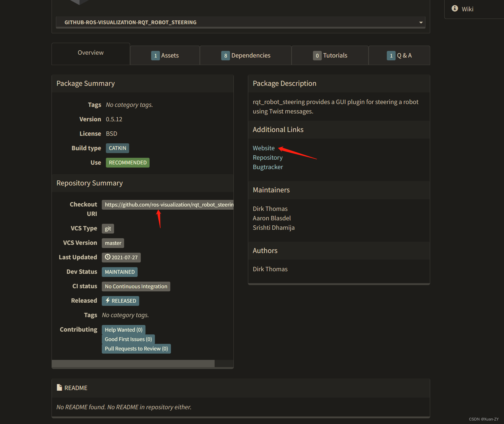504x424 pixels.
Task: Select the checkout URI github field
Action: point(168,205)
